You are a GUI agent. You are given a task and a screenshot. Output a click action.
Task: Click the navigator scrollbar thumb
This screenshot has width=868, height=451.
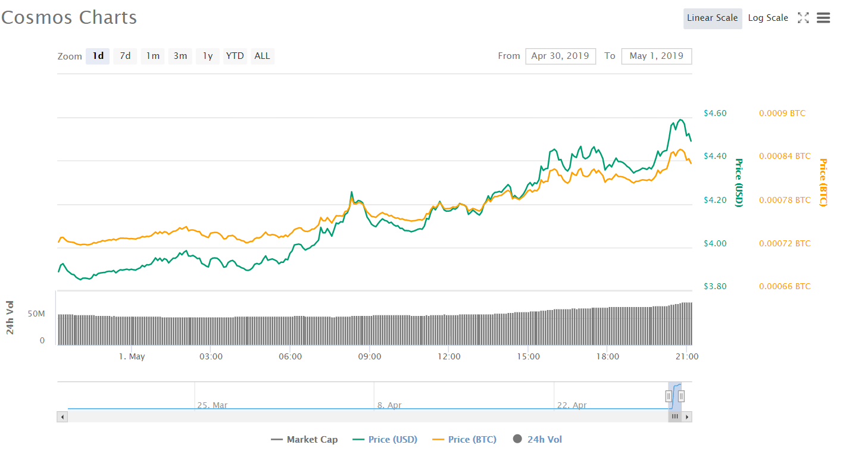click(675, 417)
